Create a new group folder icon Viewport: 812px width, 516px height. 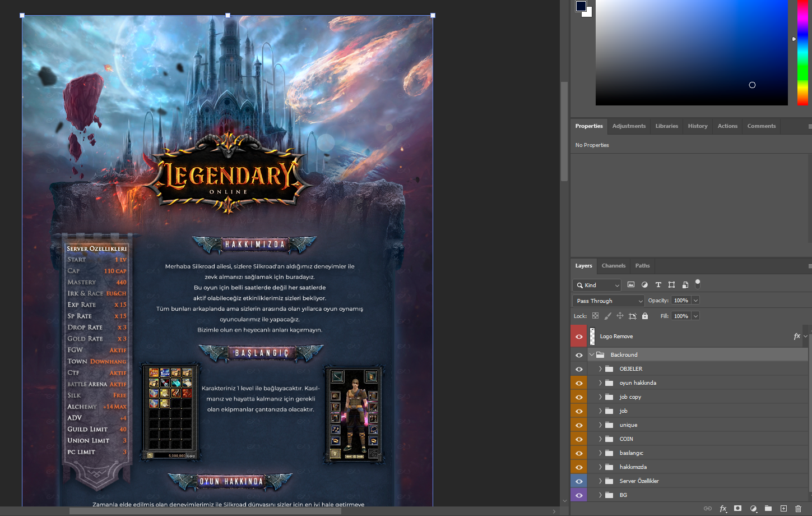[768, 509]
